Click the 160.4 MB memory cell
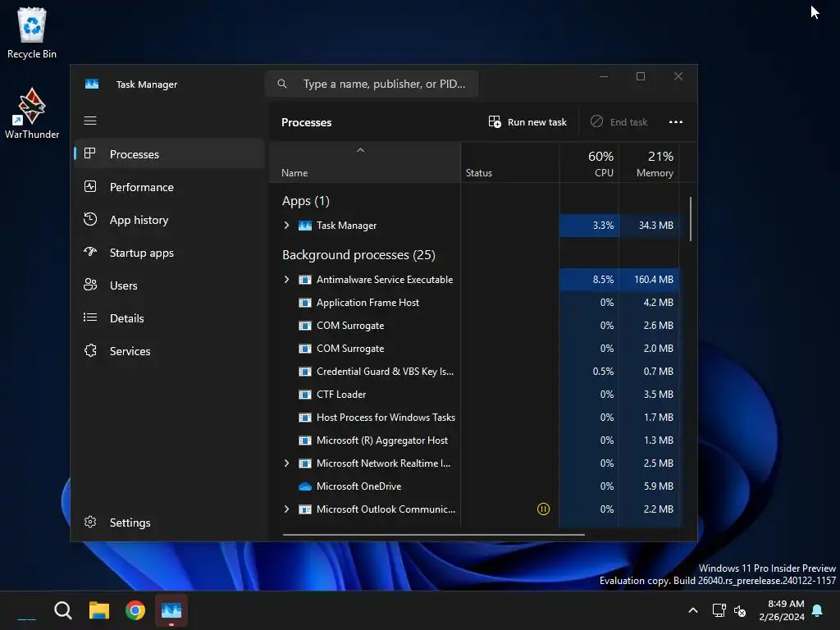The width and height of the screenshot is (840, 630). tap(649, 280)
